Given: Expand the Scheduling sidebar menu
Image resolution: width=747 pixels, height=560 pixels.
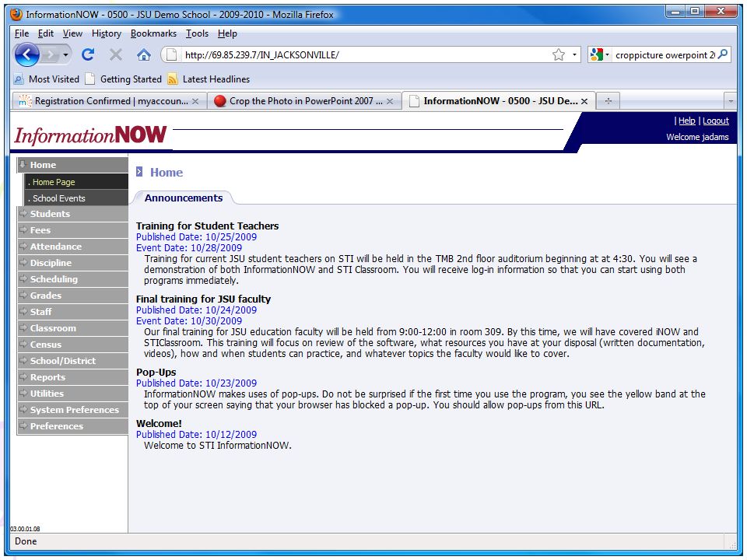Looking at the screenshot, I should [x=73, y=279].
